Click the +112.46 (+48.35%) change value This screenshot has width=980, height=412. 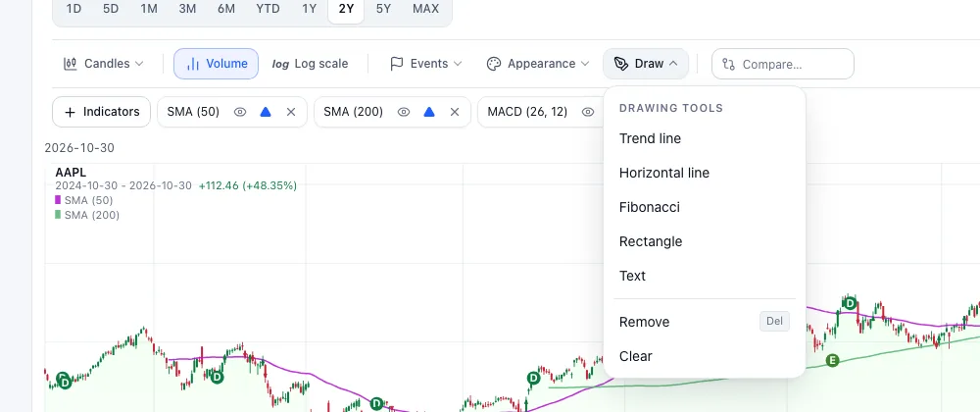(248, 186)
